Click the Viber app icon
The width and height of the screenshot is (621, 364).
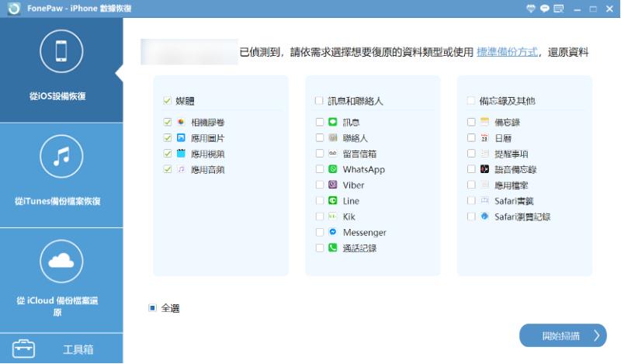tap(333, 185)
